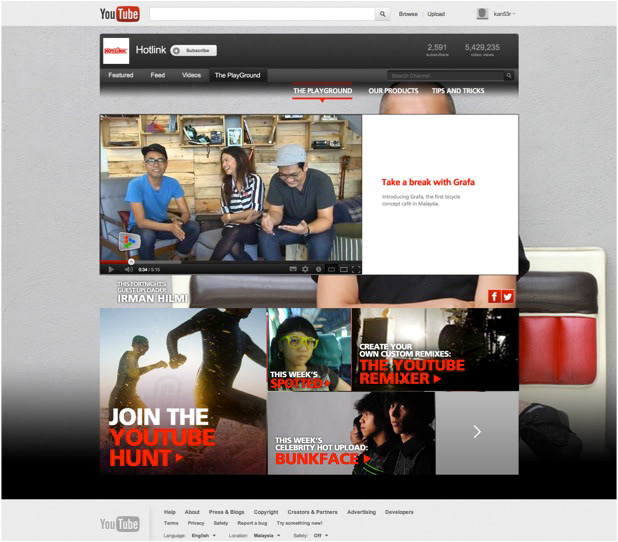Viewport: 618px width, 542px height.
Task: Click the Take a break with Grafa title
Action: point(428,182)
